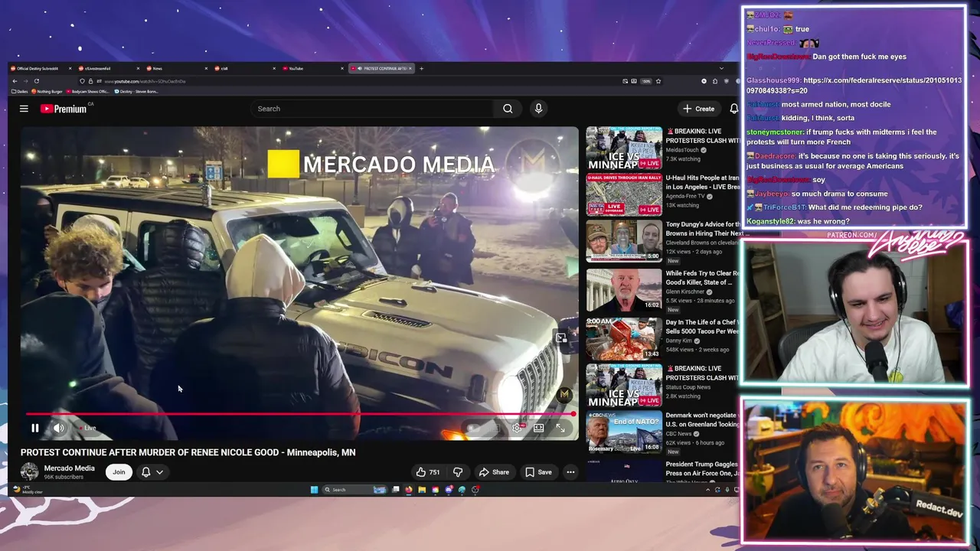The height and width of the screenshot is (551, 980).
Task: Switch to the YouTube browser tab
Action: [312, 68]
